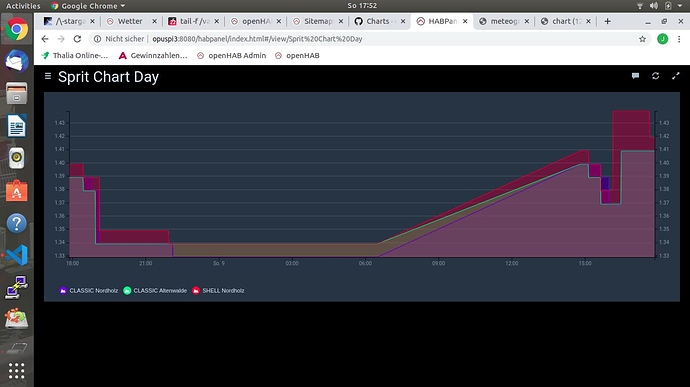Image resolution: width=690 pixels, height=387 pixels.
Task: Open the Thalia Online bookmark
Action: coord(74,55)
